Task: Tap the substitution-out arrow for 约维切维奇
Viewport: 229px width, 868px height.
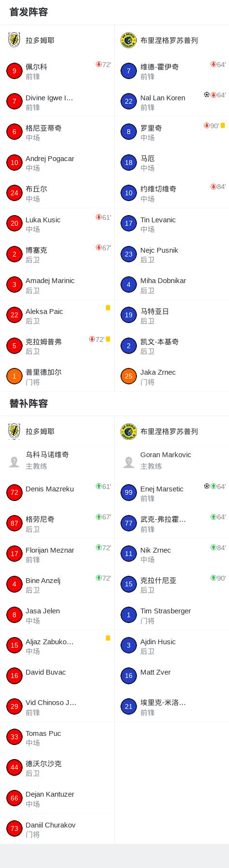Action: pyautogui.click(x=213, y=187)
